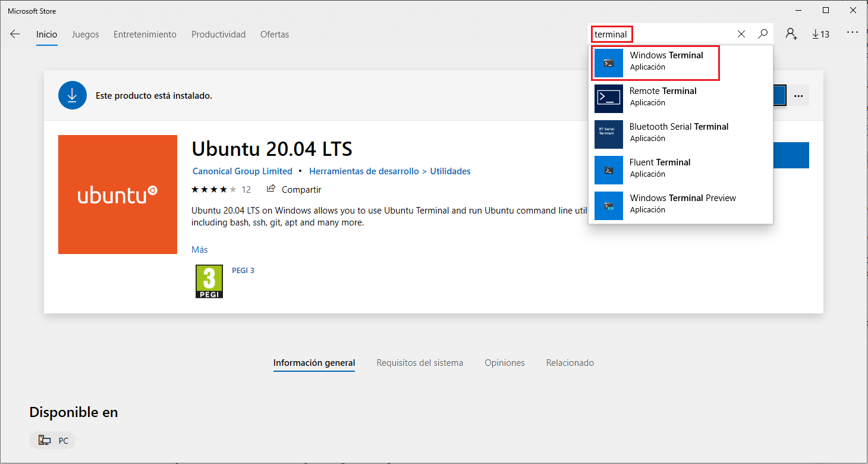Click the Remote Terminal app icon
The height and width of the screenshot is (464, 868).
pyautogui.click(x=608, y=99)
